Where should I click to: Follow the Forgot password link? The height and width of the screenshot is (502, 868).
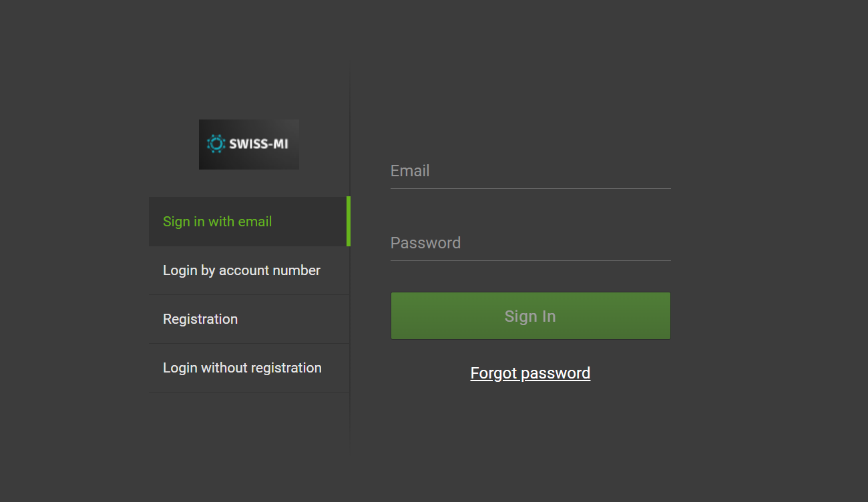pyautogui.click(x=530, y=373)
